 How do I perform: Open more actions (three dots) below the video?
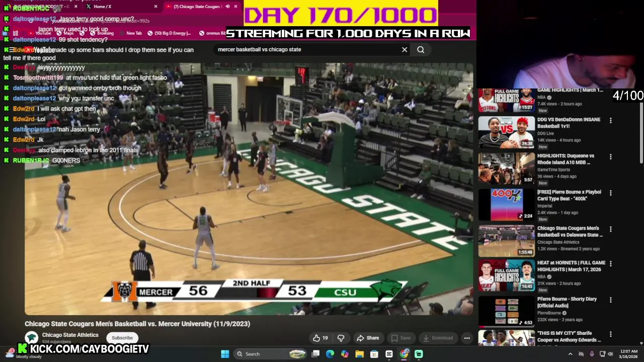coord(467,338)
